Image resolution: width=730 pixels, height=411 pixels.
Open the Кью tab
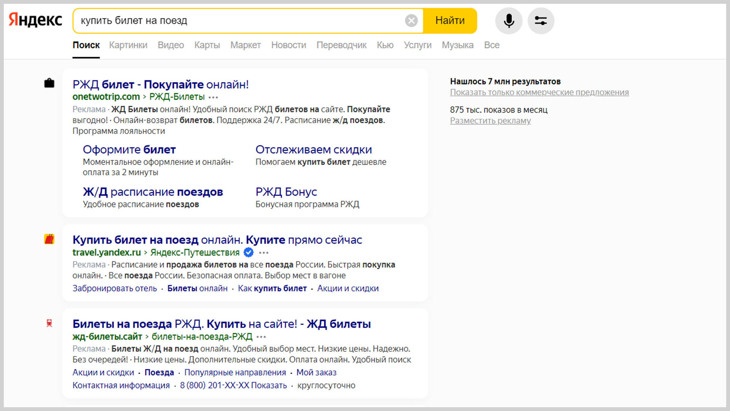tap(385, 45)
